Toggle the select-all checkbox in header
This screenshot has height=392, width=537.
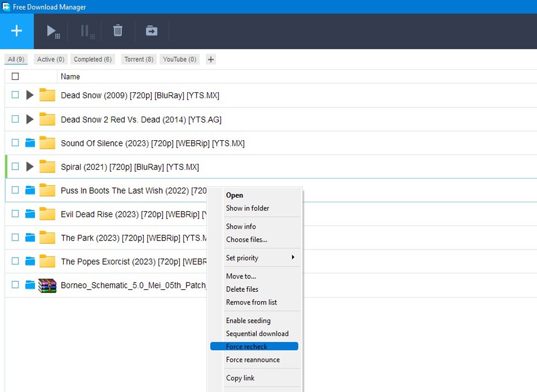15,76
